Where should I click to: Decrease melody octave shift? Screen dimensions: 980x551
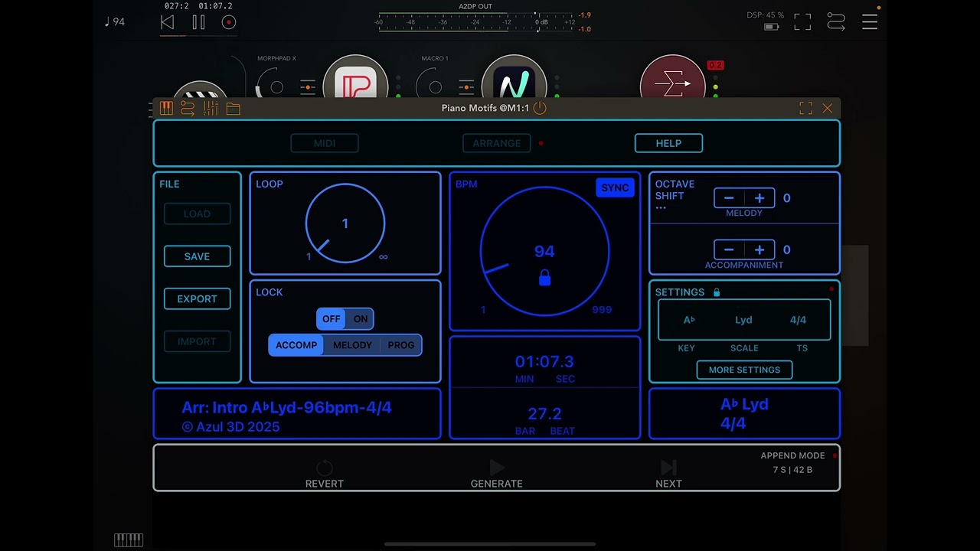tap(729, 198)
